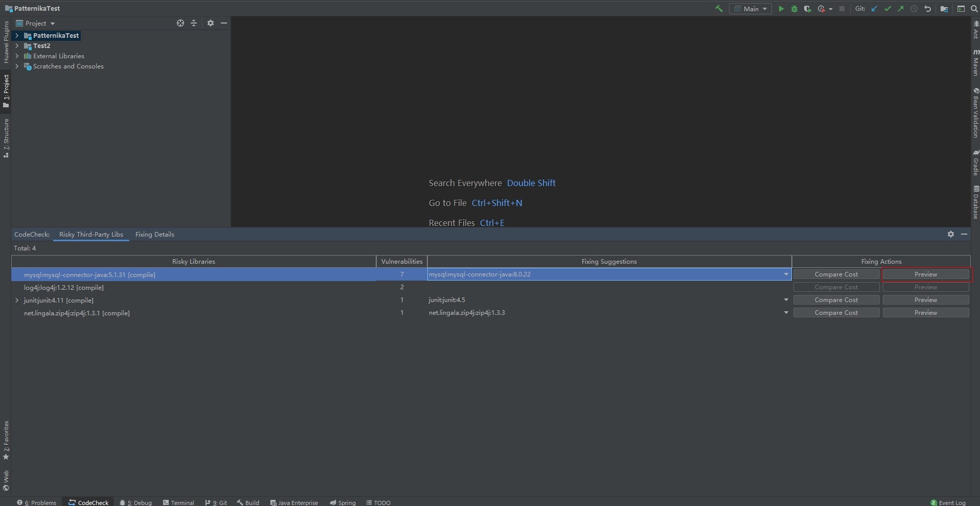Click Compare Cost for junit:junit:4.11
The width and height of the screenshot is (980, 506).
pos(836,300)
